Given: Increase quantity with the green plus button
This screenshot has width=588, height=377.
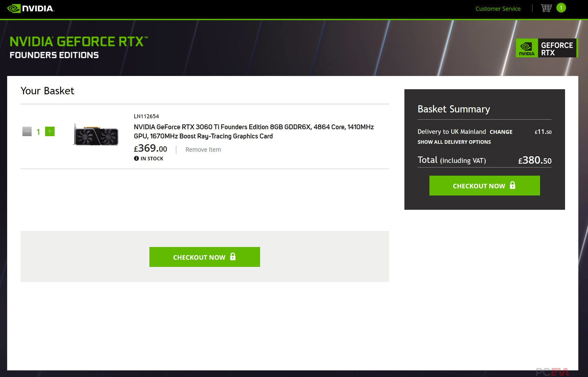Looking at the screenshot, I should (x=50, y=132).
